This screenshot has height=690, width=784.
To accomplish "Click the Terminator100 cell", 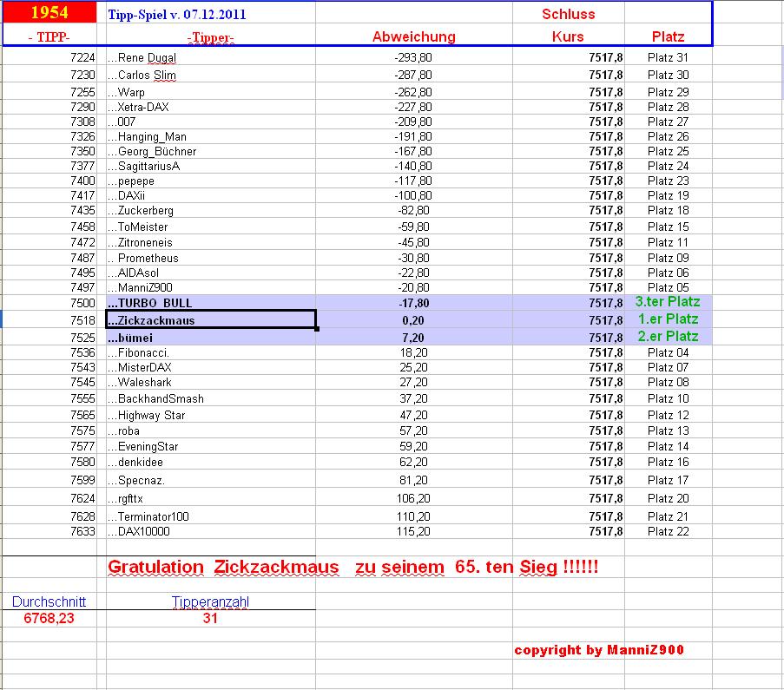I will click(210, 516).
